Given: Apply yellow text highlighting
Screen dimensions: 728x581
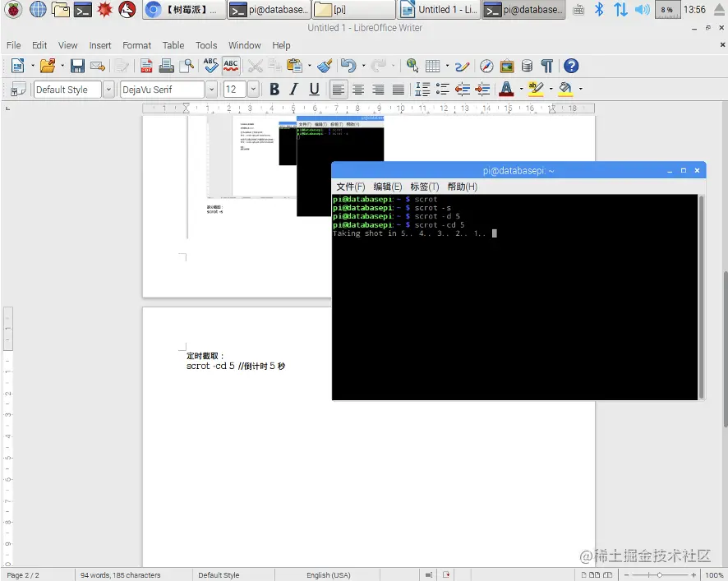Looking at the screenshot, I should tap(536, 90).
